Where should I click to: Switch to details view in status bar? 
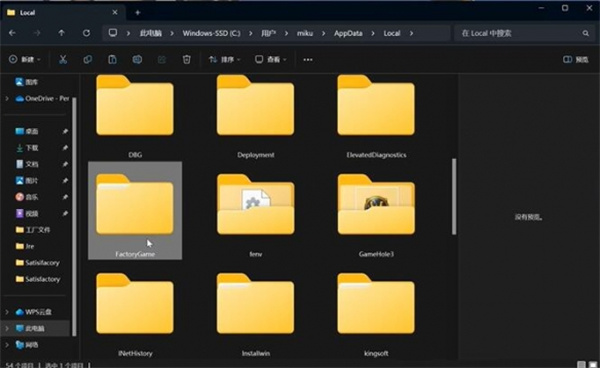click(x=581, y=364)
